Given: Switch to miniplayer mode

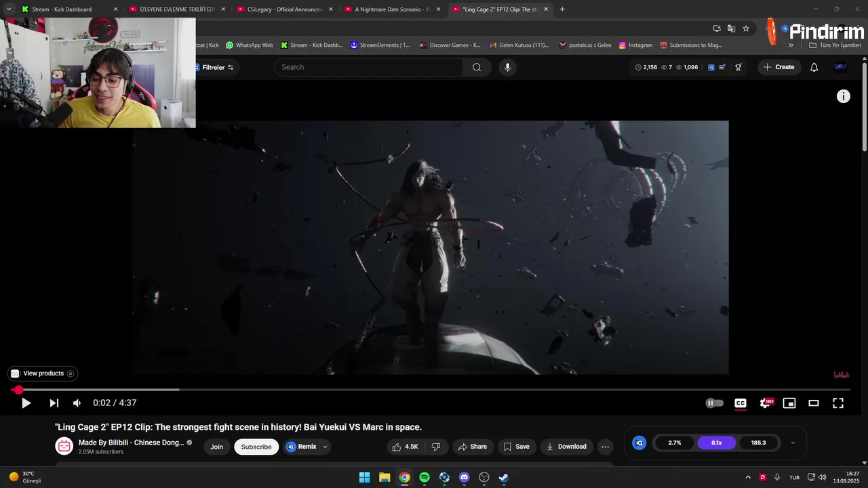Looking at the screenshot, I should 789,403.
